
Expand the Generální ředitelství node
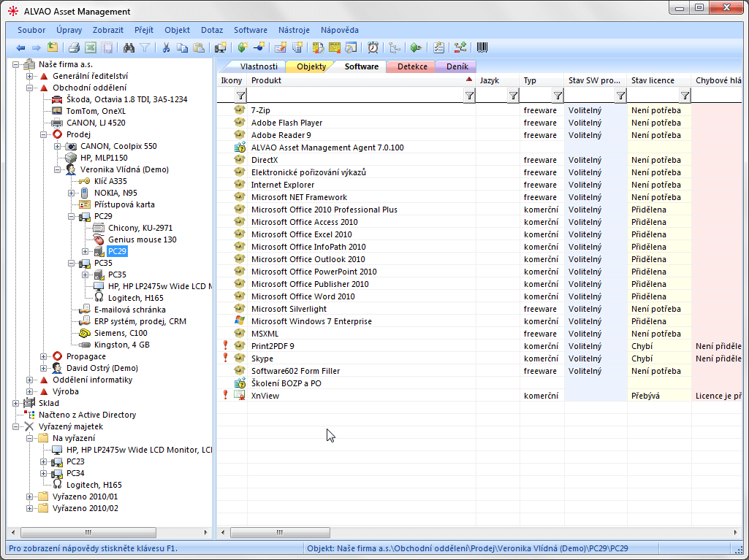click(x=30, y=77)
